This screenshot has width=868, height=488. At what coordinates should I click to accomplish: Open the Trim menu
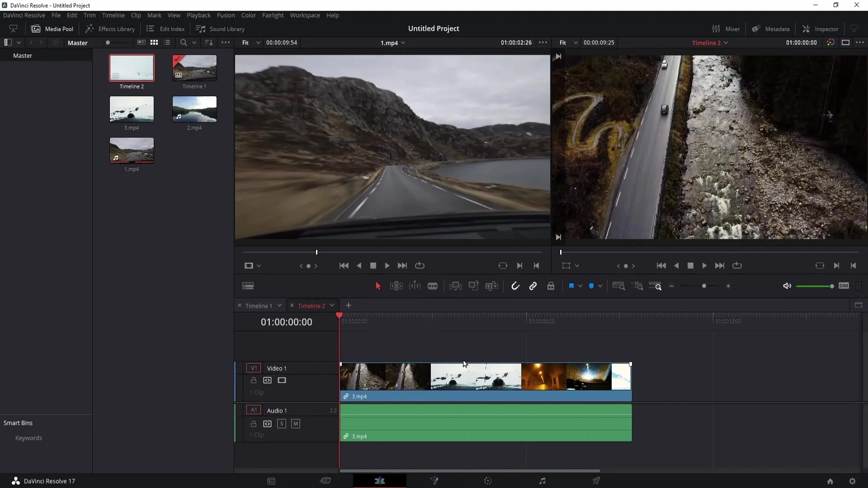[x=90, y=15]
